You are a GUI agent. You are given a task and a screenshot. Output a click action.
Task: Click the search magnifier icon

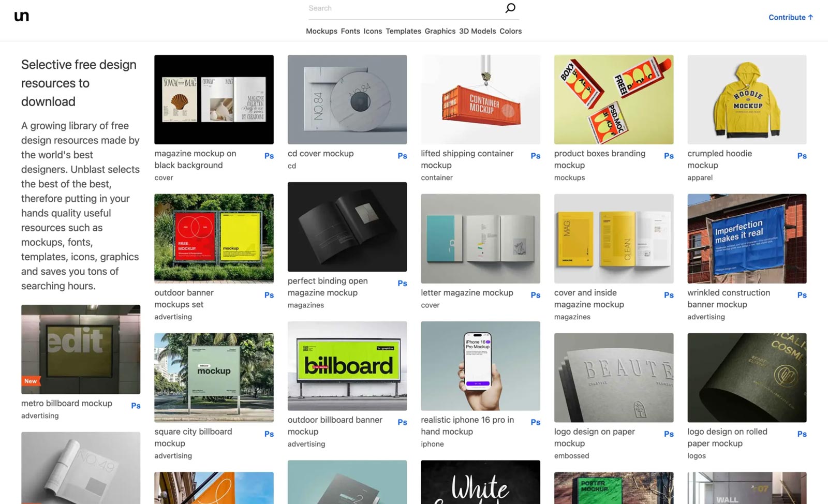click(x=510, y=8)
